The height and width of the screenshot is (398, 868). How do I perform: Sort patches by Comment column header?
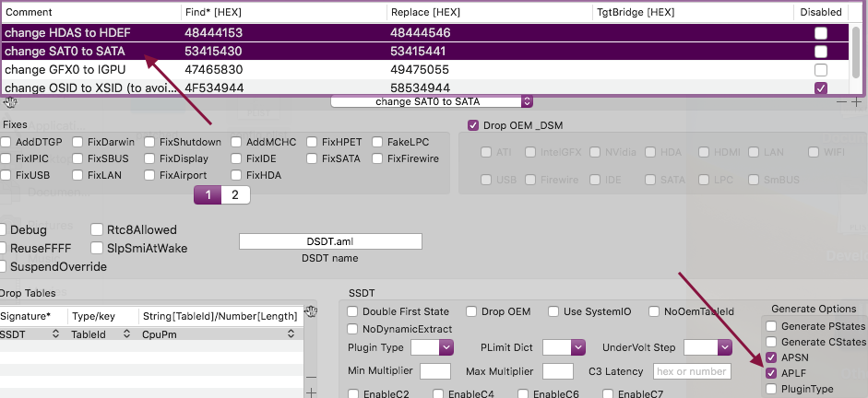click(x=91, y=12)
